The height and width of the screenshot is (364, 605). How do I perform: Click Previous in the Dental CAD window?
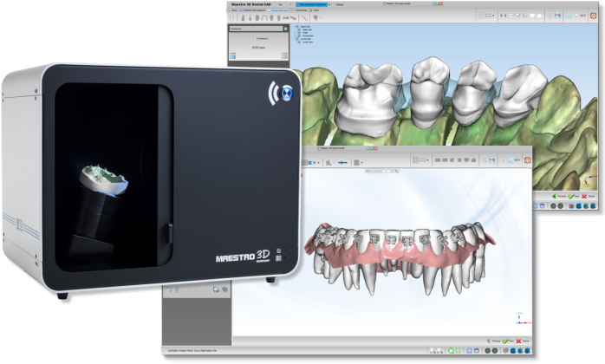pyautogui.click(x=559, y=196)
